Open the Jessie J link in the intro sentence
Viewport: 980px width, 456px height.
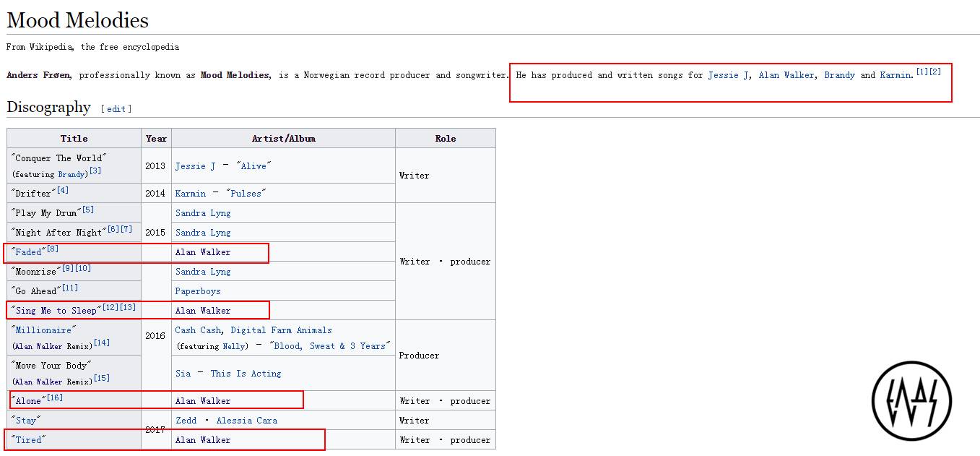pyautogui.click(x=728, y=75)
